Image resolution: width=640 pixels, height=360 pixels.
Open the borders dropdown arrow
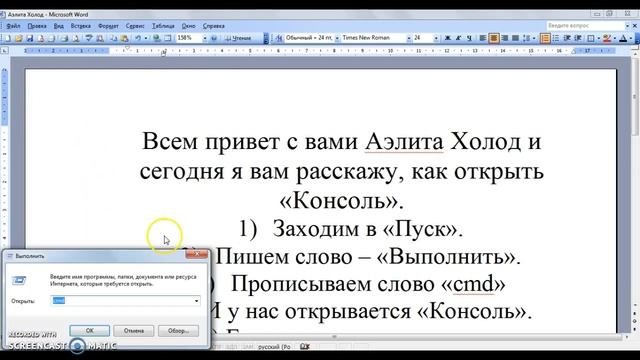pos(599,38)
